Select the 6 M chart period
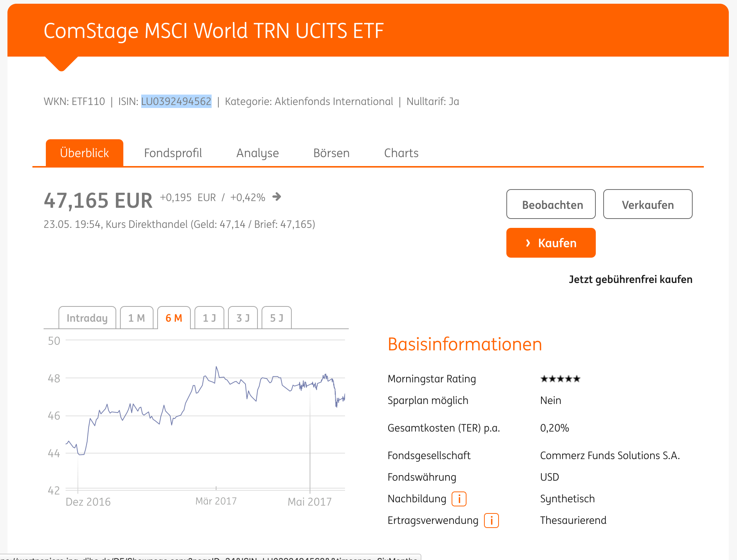 [174, 318]
